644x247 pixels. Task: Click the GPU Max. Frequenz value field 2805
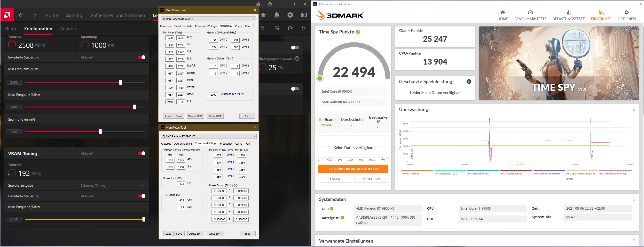tap(14, 107)
